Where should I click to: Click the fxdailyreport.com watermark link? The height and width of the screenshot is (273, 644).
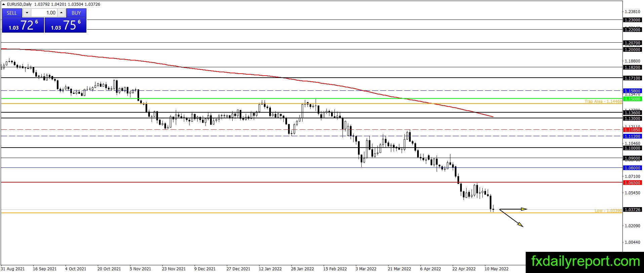click(x=585, y=262)
